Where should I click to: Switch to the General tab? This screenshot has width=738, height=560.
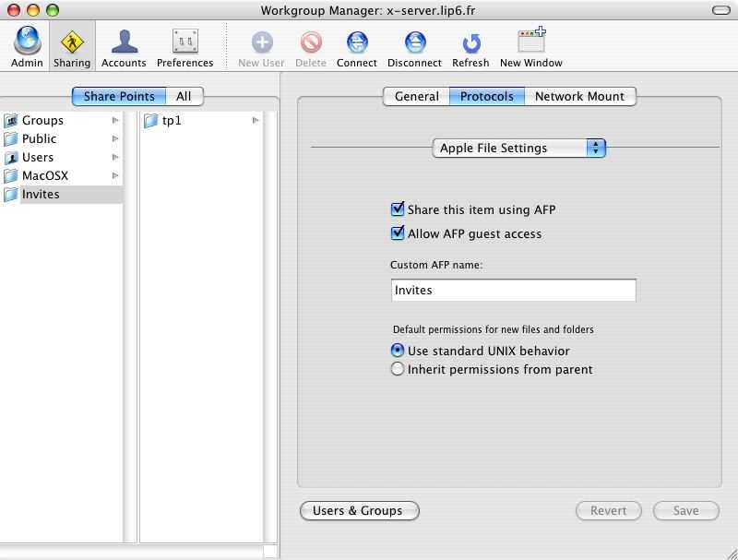[416, 96]
